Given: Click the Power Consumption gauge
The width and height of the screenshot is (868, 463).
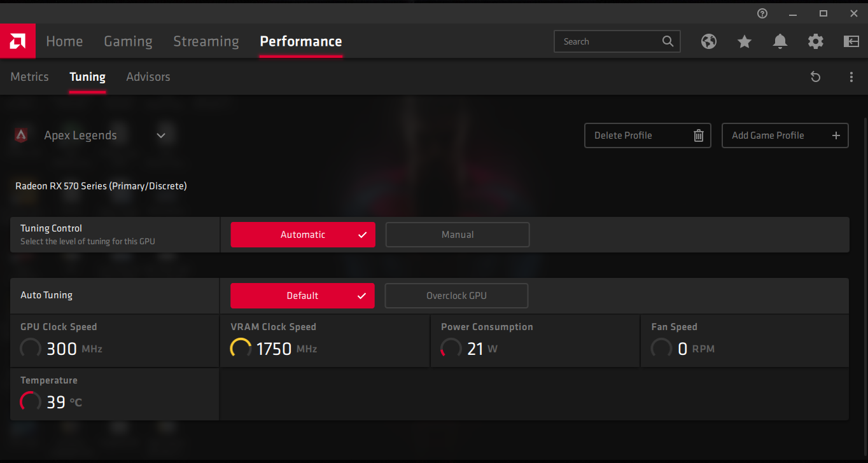Looking at the screenshot, I should [x=451, y=348].
